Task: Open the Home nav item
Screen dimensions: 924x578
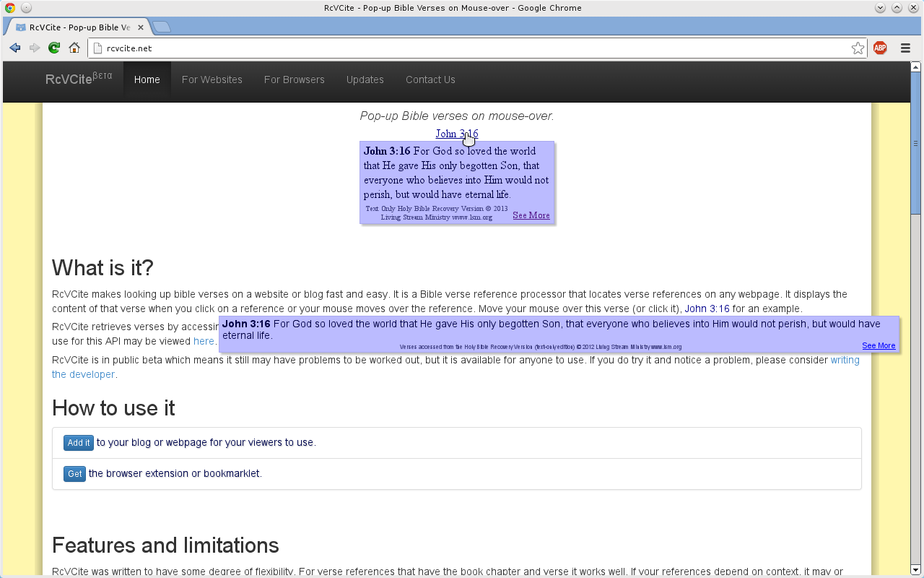Action: (147, 79)
